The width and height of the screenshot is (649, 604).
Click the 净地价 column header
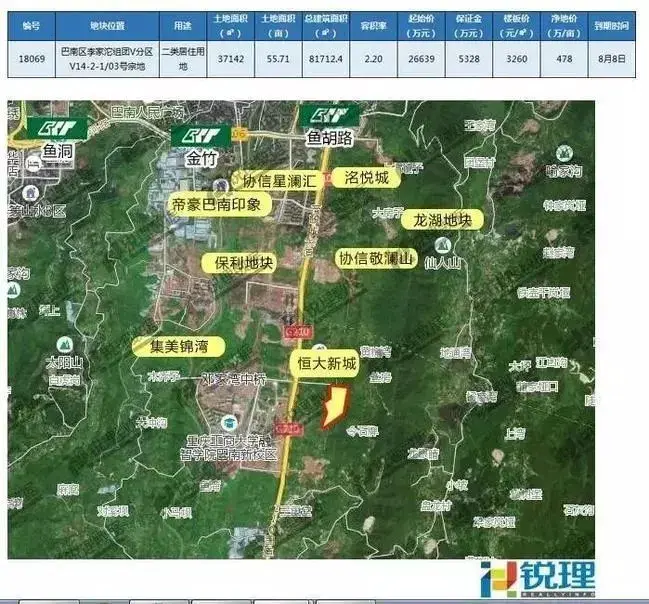564,26
